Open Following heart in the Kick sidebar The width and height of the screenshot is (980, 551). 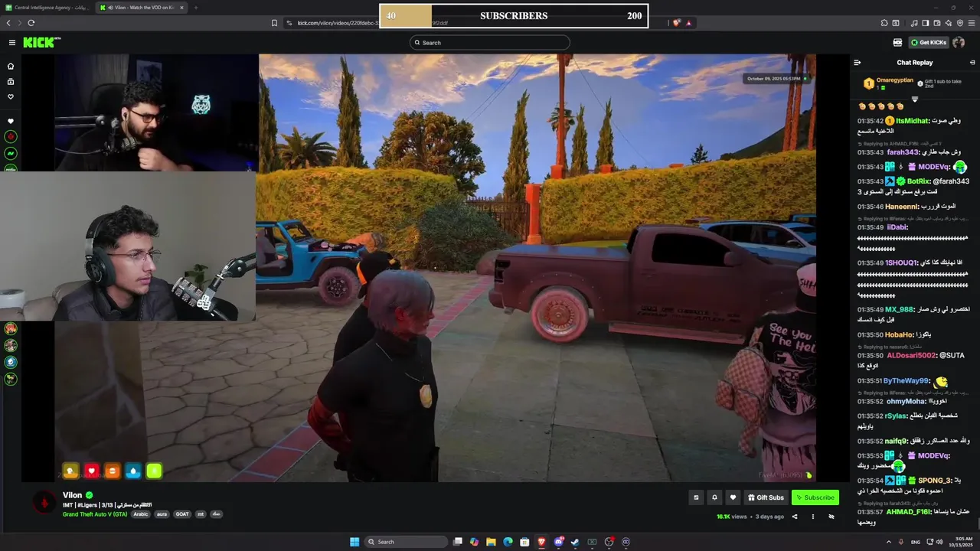click(x=11, y=97)
